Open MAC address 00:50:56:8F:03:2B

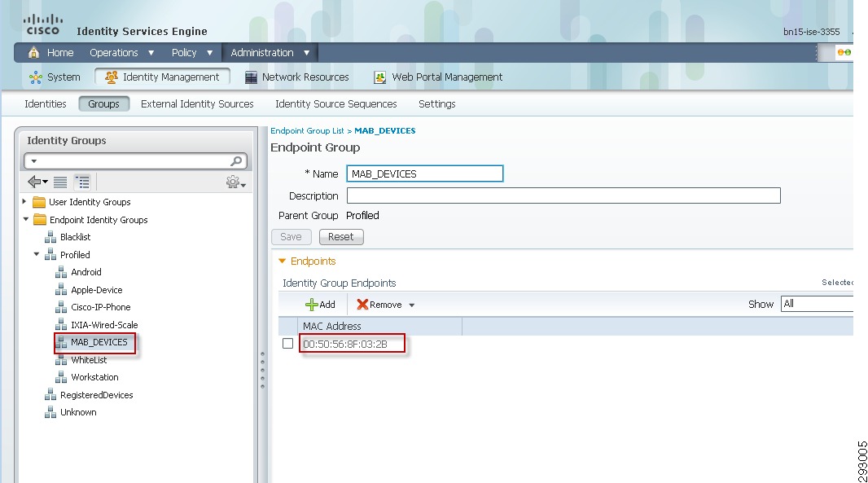(x=345, y=344)
